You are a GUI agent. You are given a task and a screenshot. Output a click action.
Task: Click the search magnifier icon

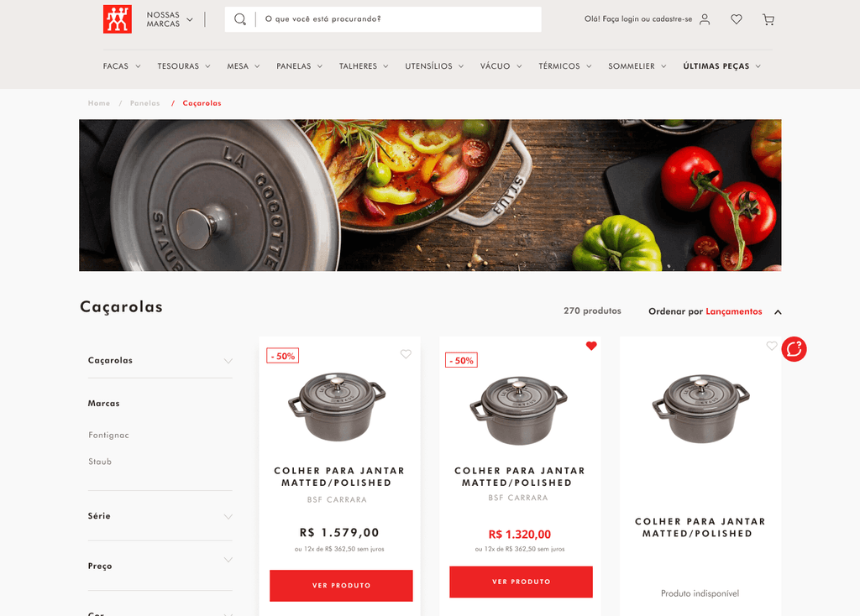pos(239,19)
